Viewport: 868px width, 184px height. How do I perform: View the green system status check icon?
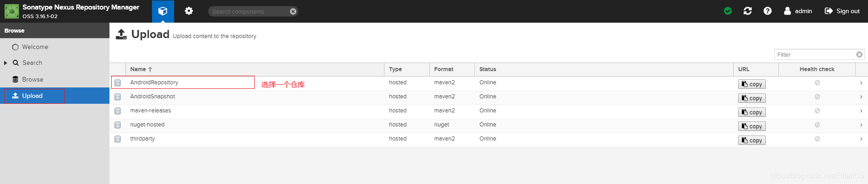(x=728, y=11)
